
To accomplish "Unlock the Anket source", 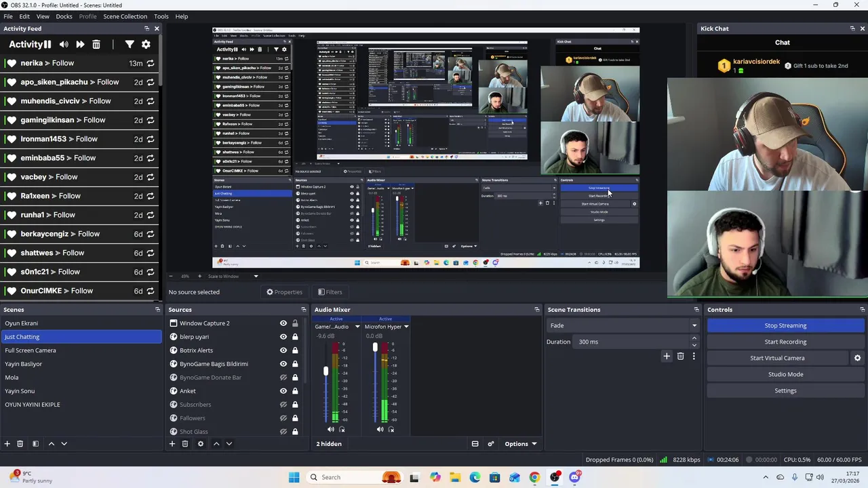I will click(295, 391).
